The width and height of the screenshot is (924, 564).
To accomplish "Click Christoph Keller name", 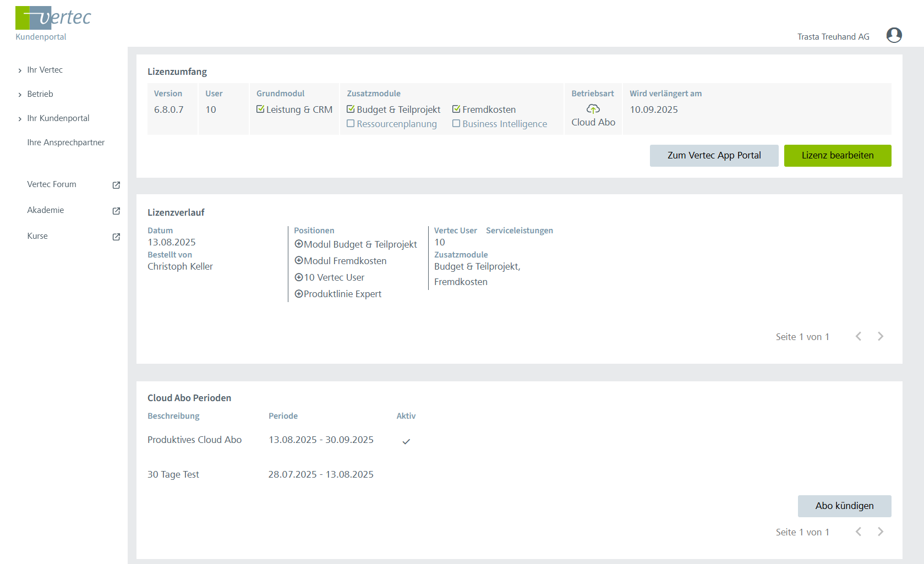I will 180,266.
